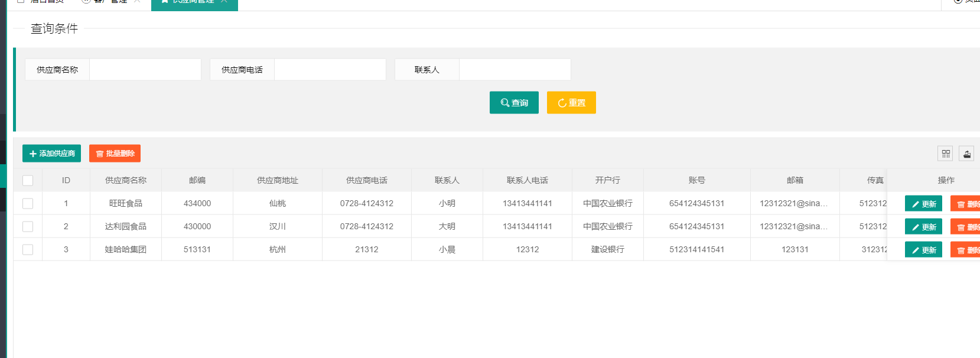The width and height of the screenshot is (980, 358).
Task: Click the 小晨 contact cell
Action: coord(447,249)
